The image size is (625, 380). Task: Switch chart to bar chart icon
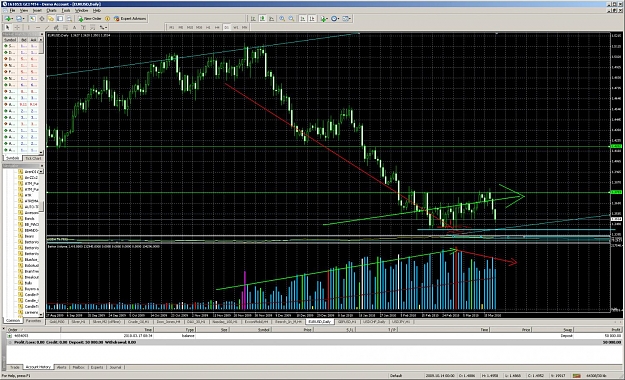(253, 18)
